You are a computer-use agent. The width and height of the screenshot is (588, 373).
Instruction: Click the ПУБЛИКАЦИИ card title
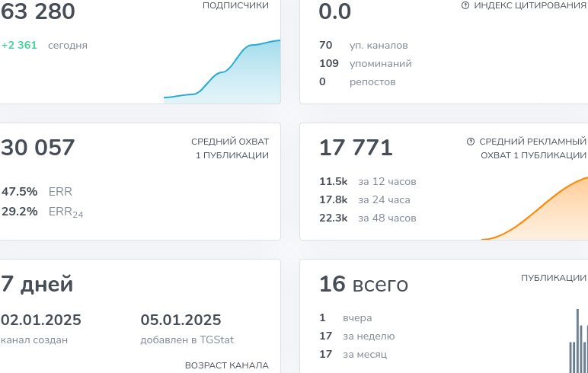(554, 278)
